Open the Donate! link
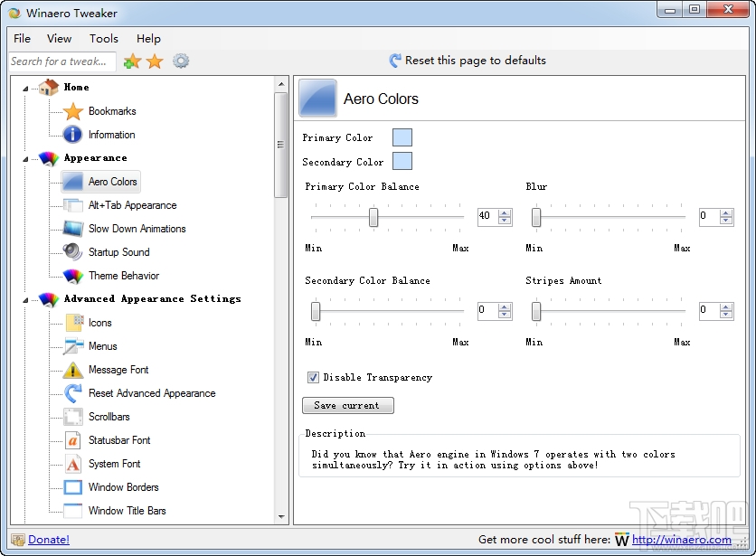Viewport: 756px width, 556px height. click(x=49, y=540)
